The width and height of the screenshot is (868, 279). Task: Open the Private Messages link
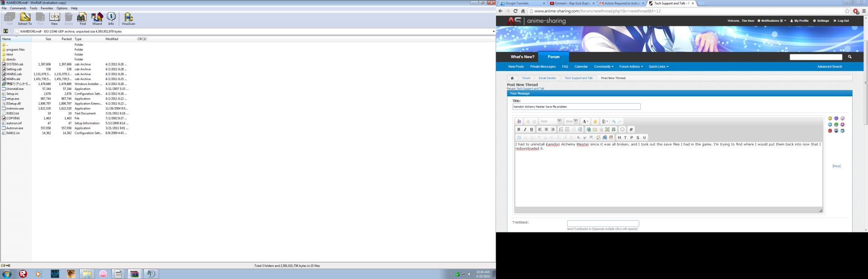click(542, 66)
